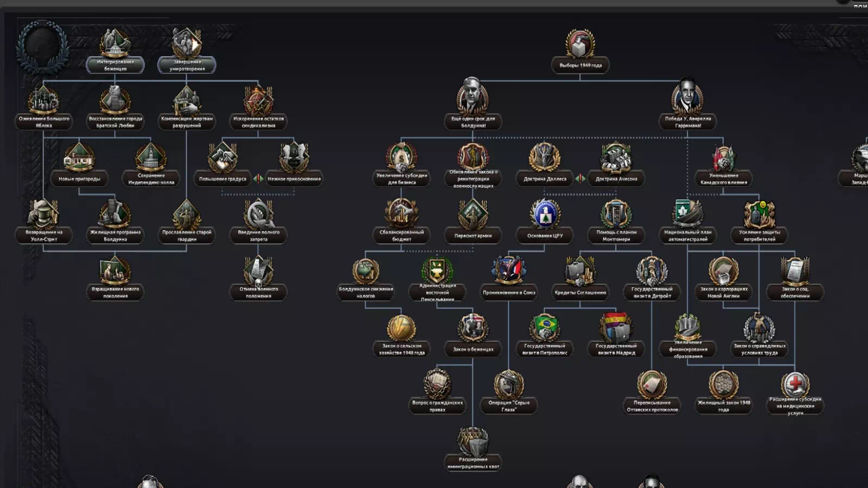
Task: Click the empty laurel wreath emblem
Action: click(42, 46)
